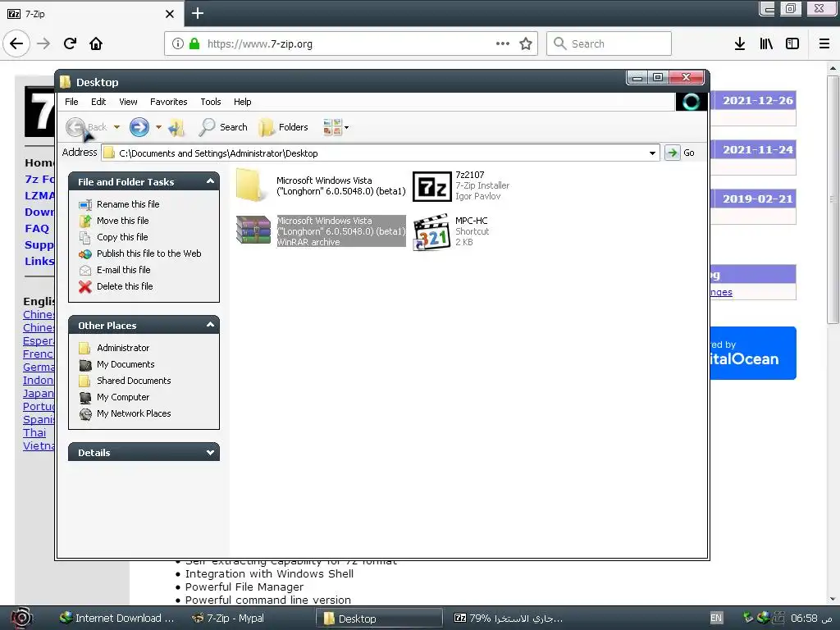
Task: Switch to Internet Download Manager taskbar button
Action: tap(116, 619)
